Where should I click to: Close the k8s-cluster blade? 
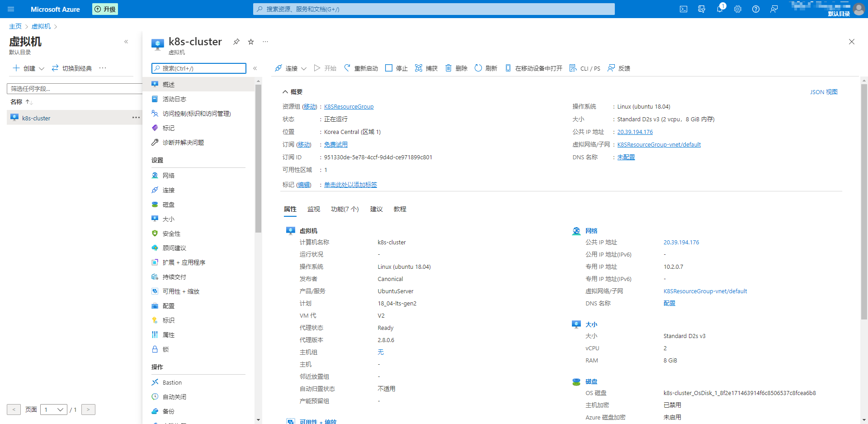pyautogui.click(x=852, y=42)
